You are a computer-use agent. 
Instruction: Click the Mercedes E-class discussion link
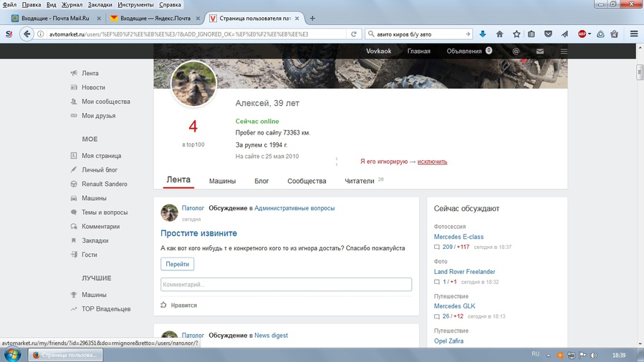(458, 237)
